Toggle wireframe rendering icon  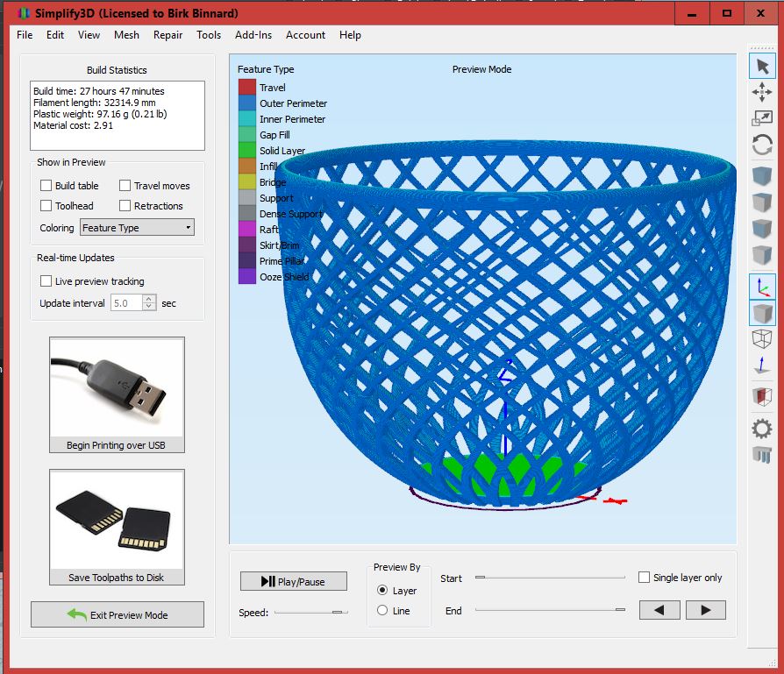[762, 338]
